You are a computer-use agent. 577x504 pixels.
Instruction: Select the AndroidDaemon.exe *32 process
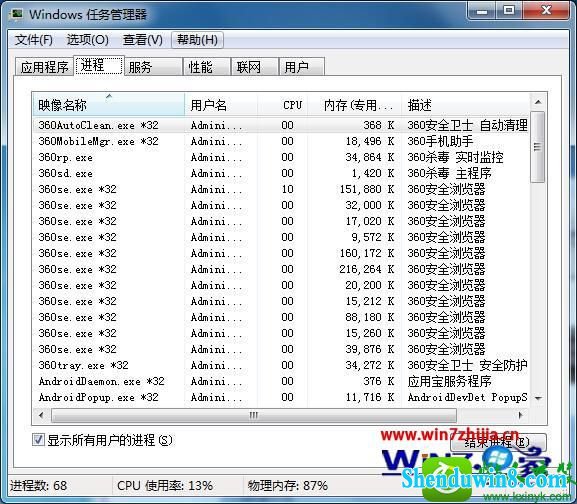(281, 381)
